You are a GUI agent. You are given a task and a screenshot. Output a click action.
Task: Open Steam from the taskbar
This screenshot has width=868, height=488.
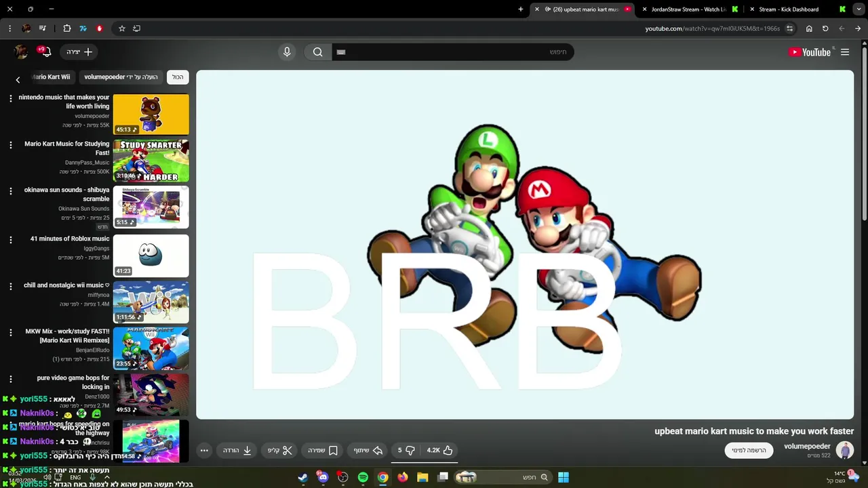coord(302,477)
